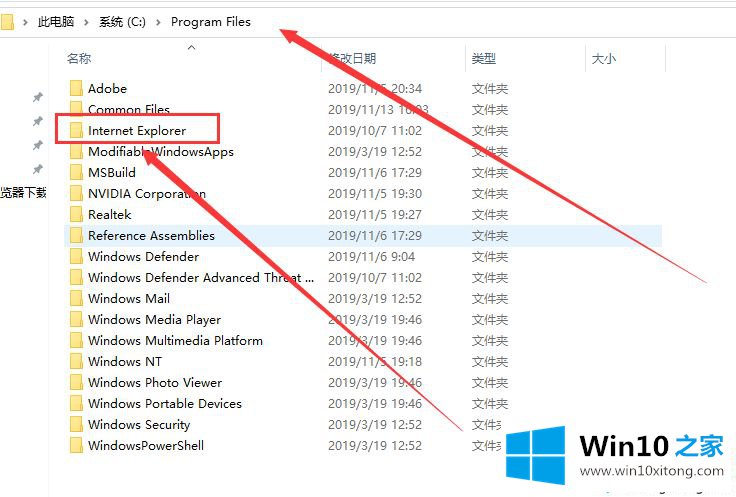The width and height of the screenshot is (736, 497).
Task: Select the Realtek folder icon
Action: [x=76, y=214]
